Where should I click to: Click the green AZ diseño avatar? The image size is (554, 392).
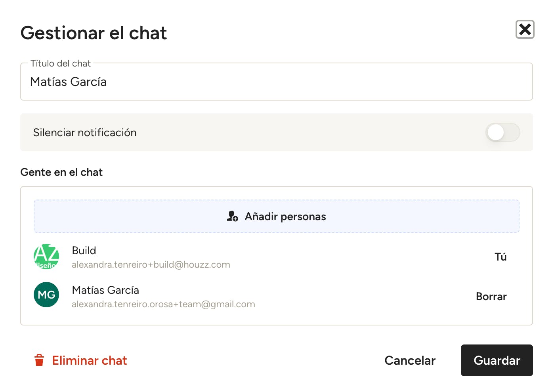coord(46,257)
